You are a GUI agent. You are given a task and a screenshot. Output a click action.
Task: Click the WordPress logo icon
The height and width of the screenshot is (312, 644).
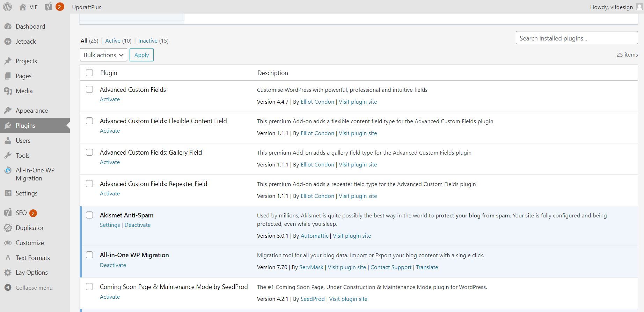[7, 7]
